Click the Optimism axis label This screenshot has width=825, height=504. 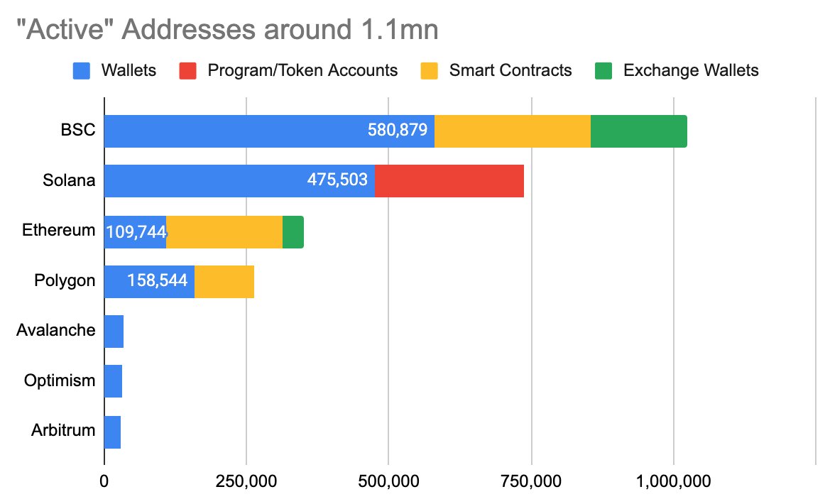point(60,380)
